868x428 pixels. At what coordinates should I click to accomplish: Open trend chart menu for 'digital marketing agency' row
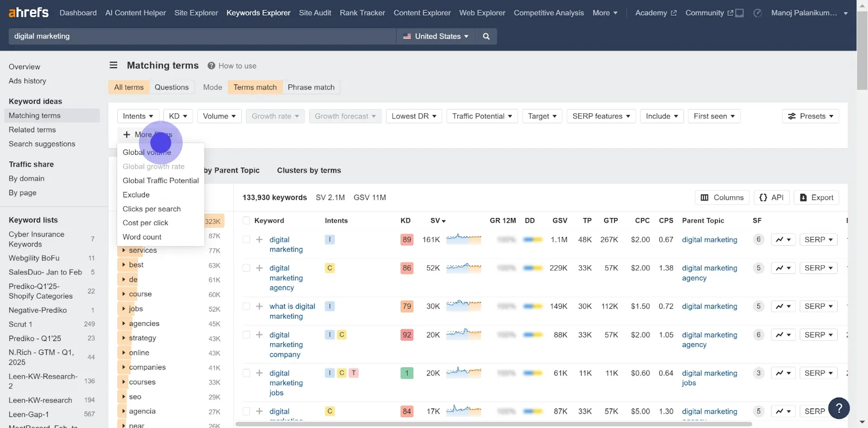783,268
